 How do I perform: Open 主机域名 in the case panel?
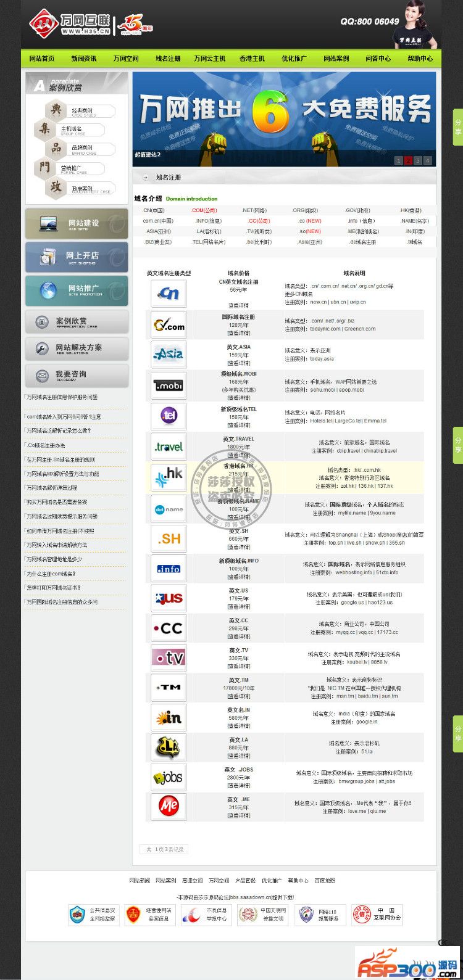[72, 130]
